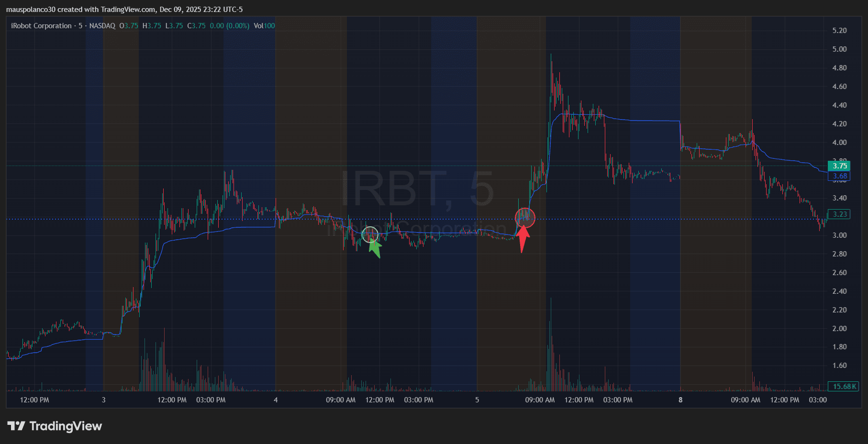Click the blue 3.68 indicator price tag
This screenshot has height=444, width=868.
pos(839,176)
